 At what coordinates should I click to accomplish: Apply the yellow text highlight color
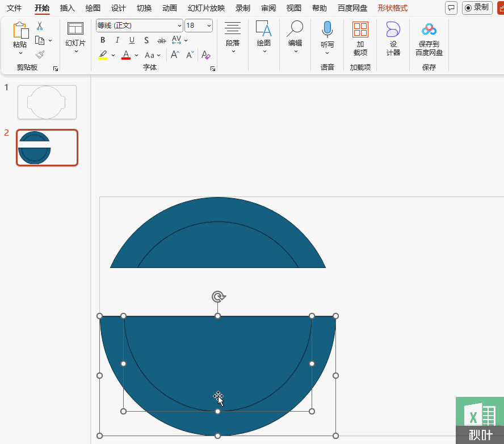103,55
